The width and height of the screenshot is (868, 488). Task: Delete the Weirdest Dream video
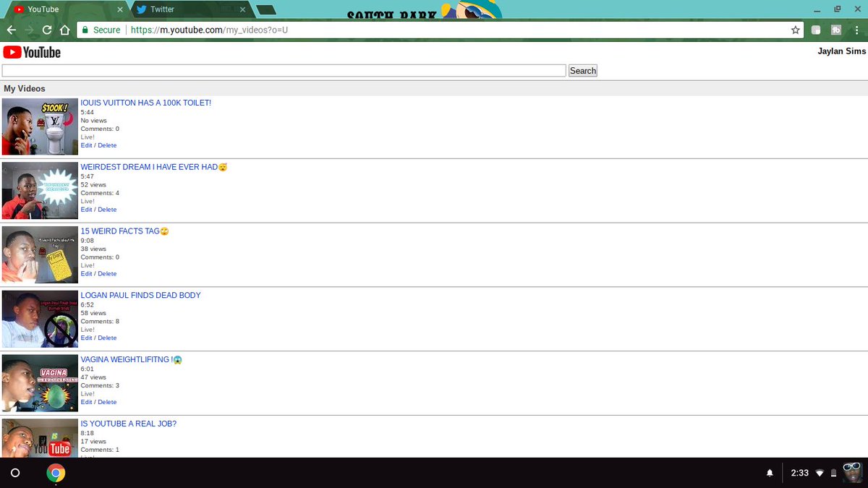(x=107, y=210)
